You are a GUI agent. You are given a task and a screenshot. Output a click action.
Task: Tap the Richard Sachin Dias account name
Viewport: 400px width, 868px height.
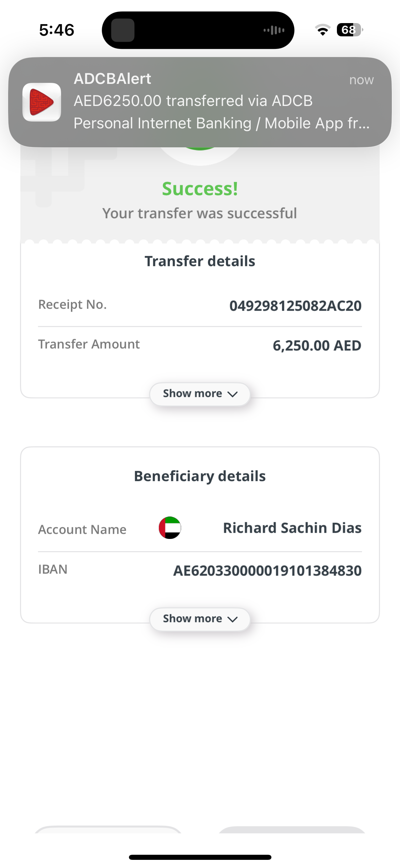tap(292, 528)
